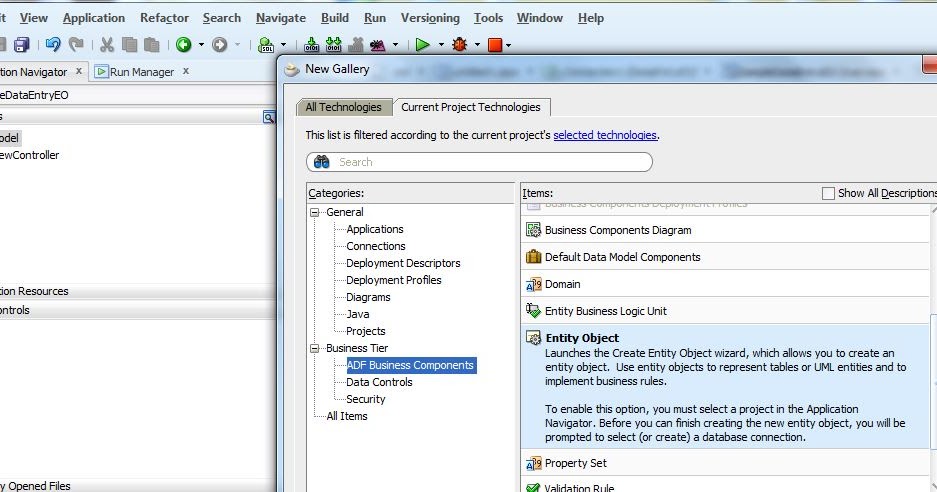Open the View menu
This screenshot has height=492, width=937.
click(33, 18)
